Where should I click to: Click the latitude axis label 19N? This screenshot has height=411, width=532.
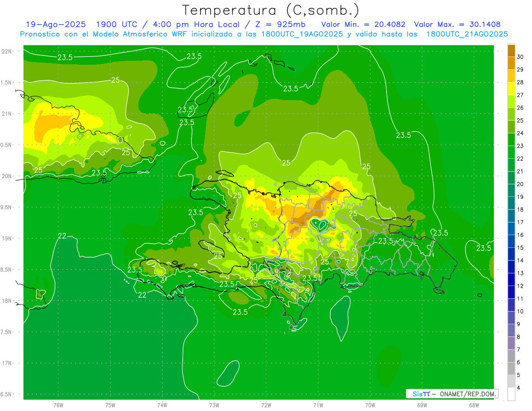coord(7,239)
